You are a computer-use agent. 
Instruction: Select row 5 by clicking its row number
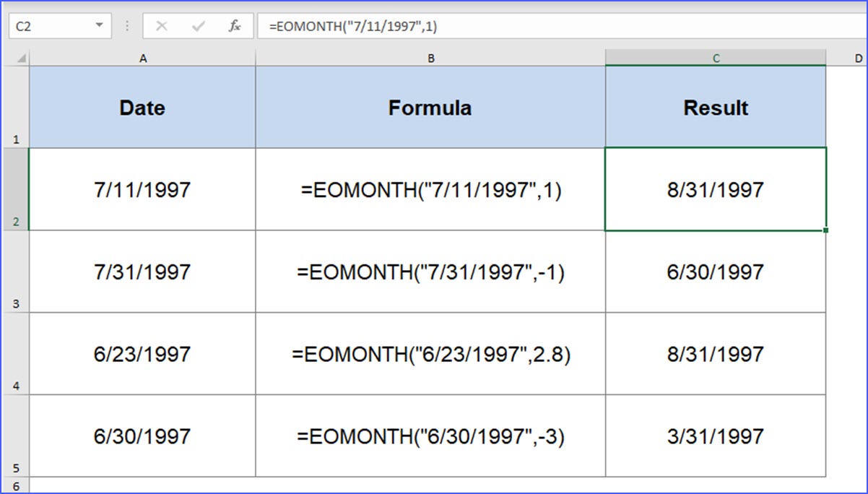[15, 436]
